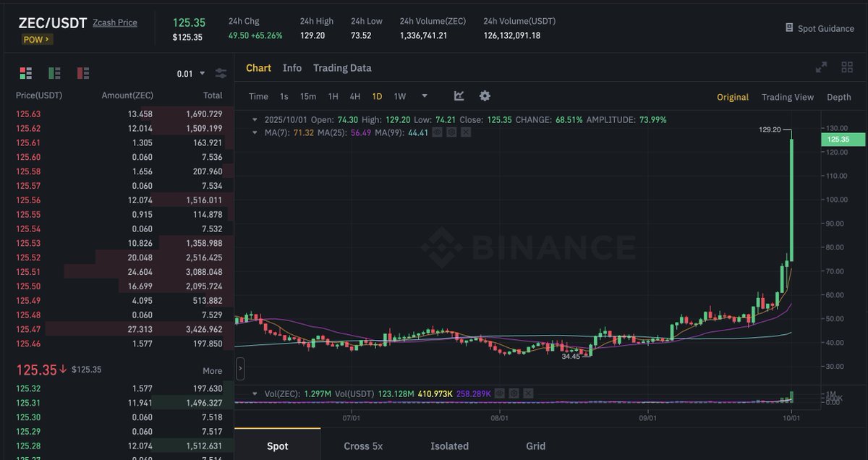The image size is (868, 460).
Task: Toggle Vol indicator visibility eye icon
Action: 499,393
